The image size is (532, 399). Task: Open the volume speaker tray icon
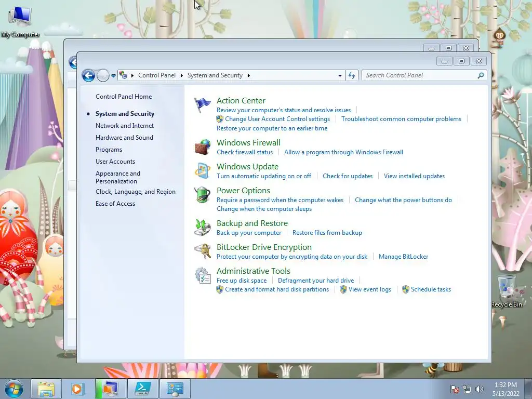click(479, 389)
